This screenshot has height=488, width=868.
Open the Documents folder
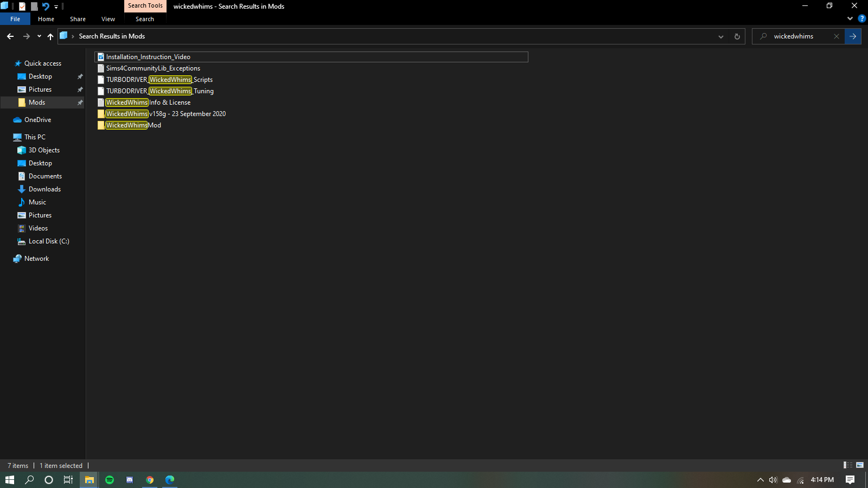(x=45, y=176)
